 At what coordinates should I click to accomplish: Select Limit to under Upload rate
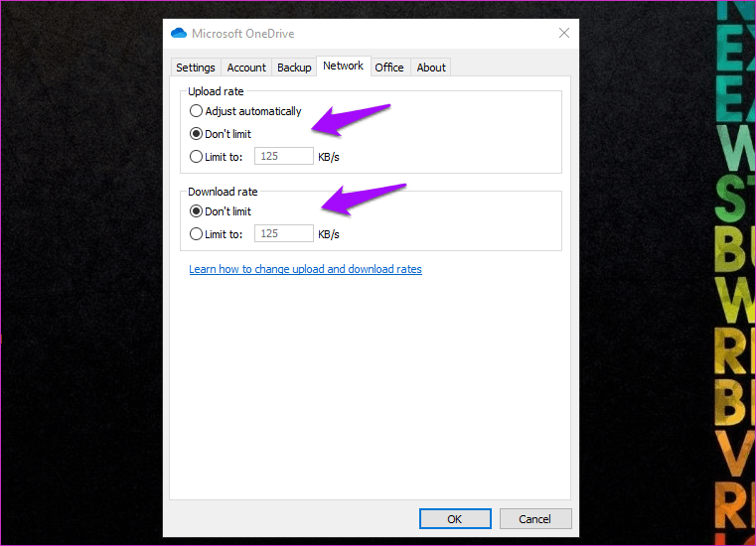point(216,157)
